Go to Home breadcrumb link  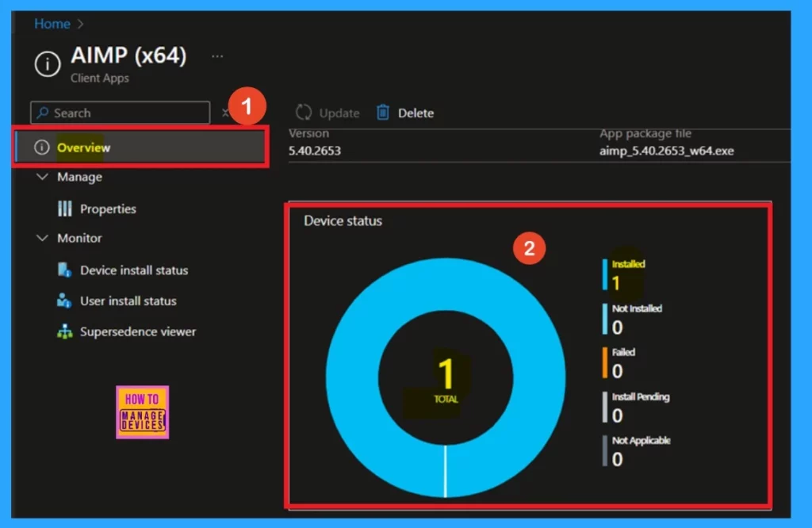pyautogui.click(x=52, y=23)
